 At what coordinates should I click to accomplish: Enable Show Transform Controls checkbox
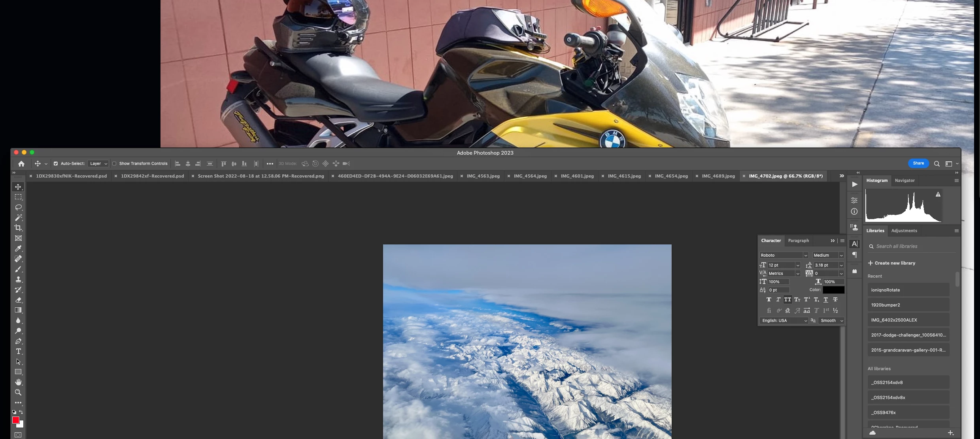point(114,164)
